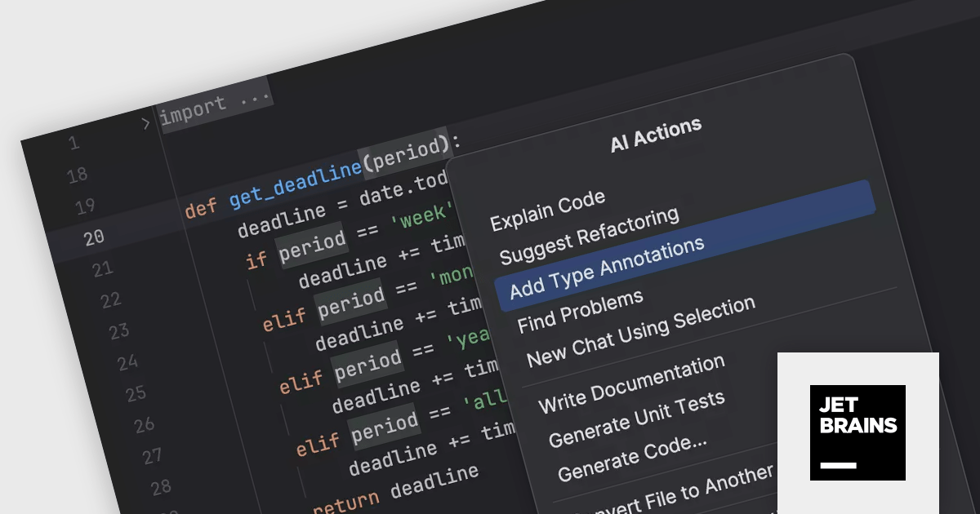Expand the folded import block chevron
Screen dimensions: 980x514
click(145, 123)
